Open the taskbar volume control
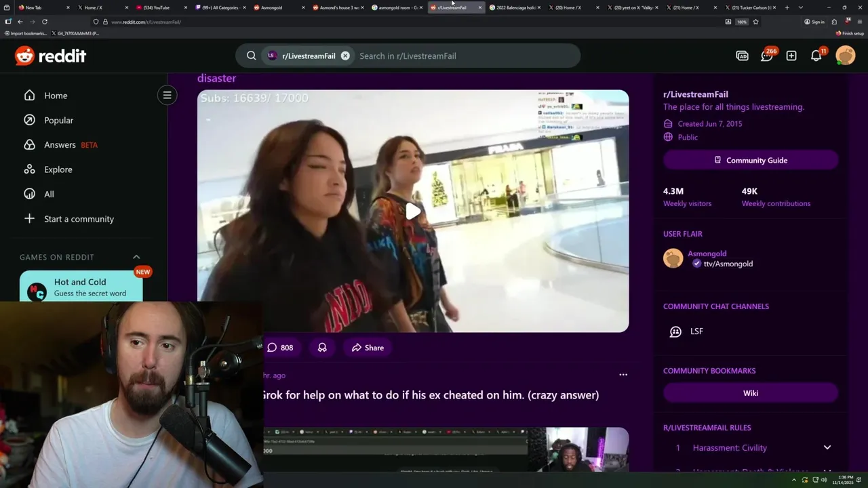Viewport: 868px width, 488px height. [824, 479]
